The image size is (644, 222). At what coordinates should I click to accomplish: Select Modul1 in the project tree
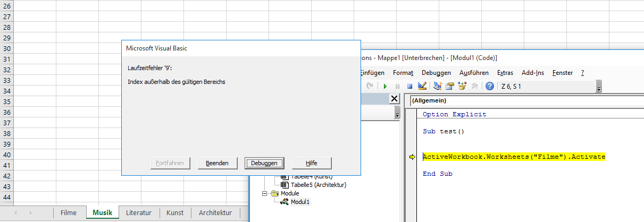(300, 202)
